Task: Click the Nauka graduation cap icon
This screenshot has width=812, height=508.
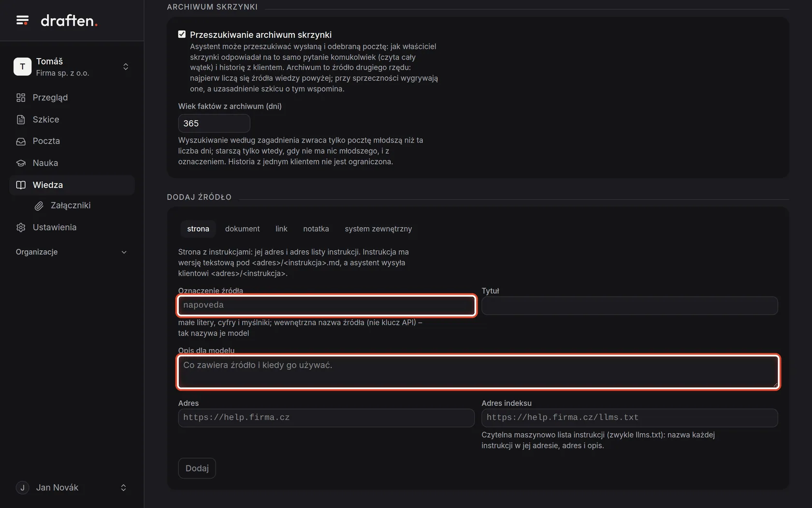Action: 21,163
